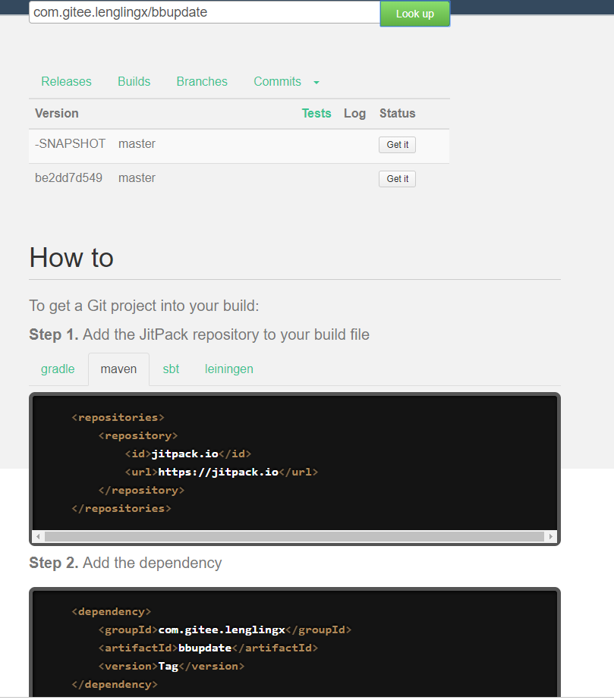Click the com.gitee.lenglingx groupId value
The image size is (614, 700).
click(x=222, y=630)
